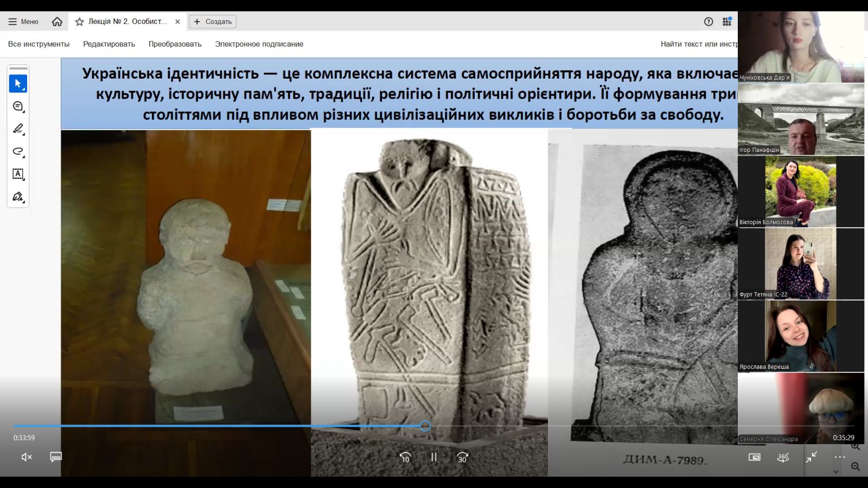Pause the playing lecture video

[x=433, y=457]
